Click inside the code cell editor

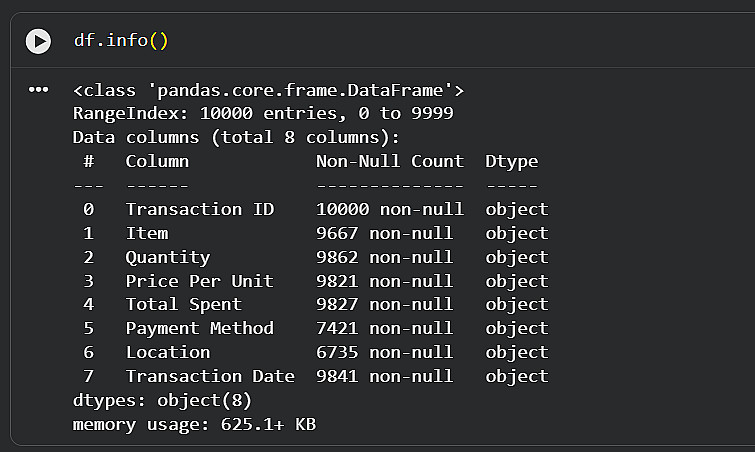(400, 41)
